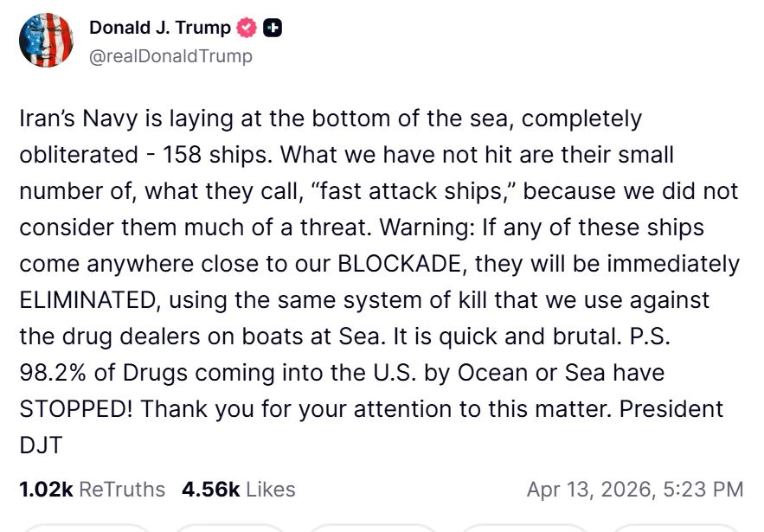Click the pink verified checkmark badge
Viewport: 764px width, 532px height.
pyautogui.click(x=246, y=27)
